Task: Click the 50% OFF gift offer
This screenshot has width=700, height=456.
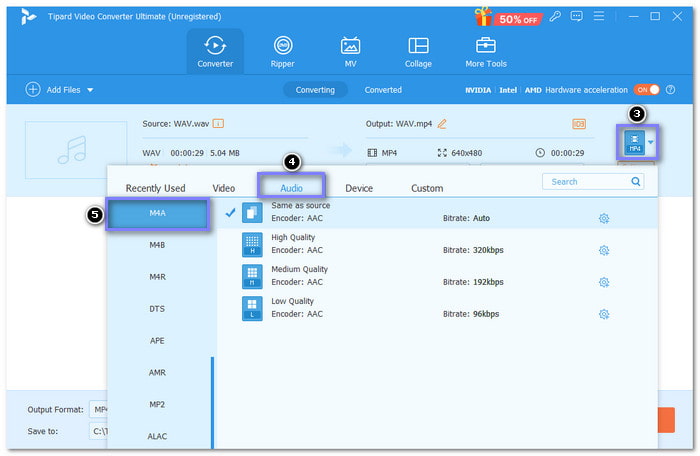Action: (x=508, y=18)
